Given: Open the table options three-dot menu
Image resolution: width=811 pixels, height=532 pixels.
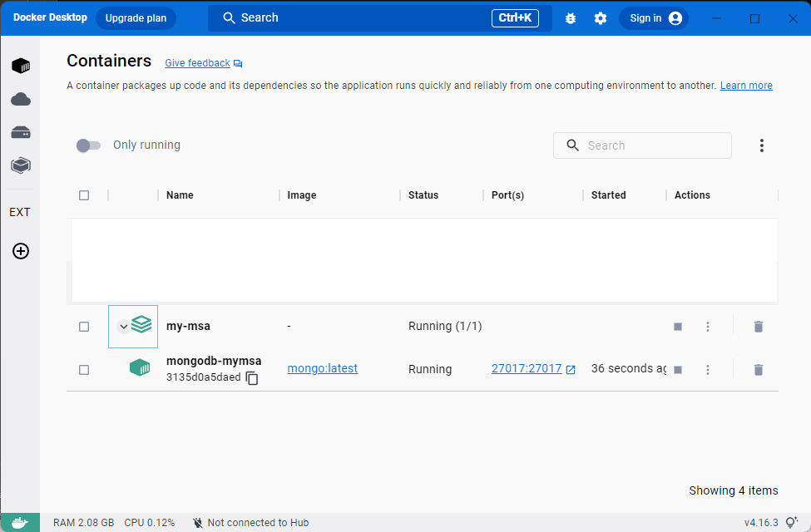Looking at the screenshot, I should [x=762, y=145].
